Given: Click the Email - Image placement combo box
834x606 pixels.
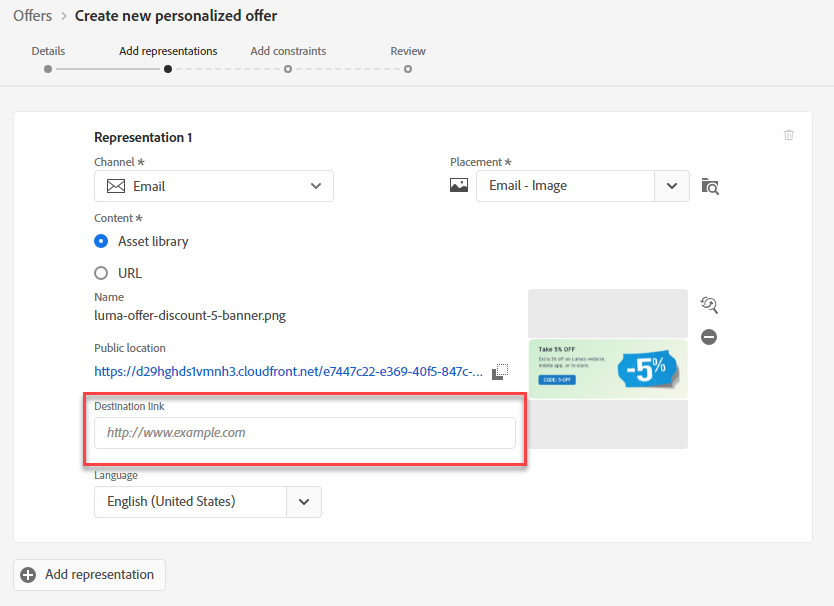Looking at the screenshot, I should (565, 186).
